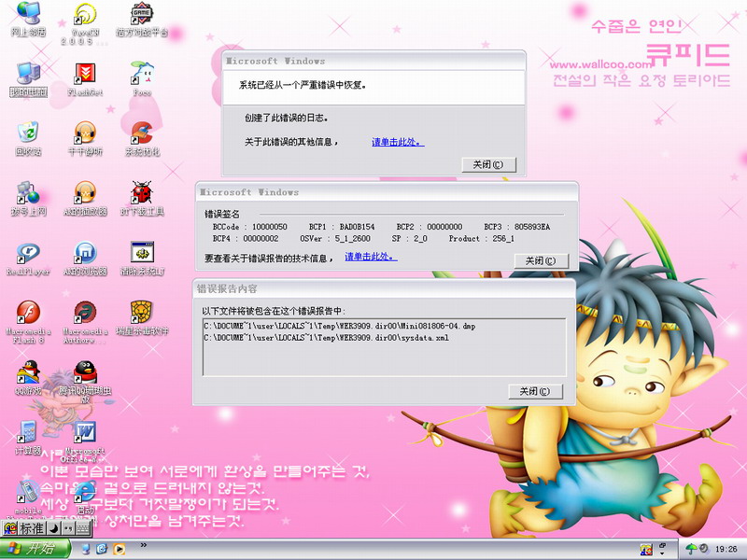The height and width of the screenshot is (560, 747).
Task: Launch Macromedia Flash 8
Action: point(28,322)
